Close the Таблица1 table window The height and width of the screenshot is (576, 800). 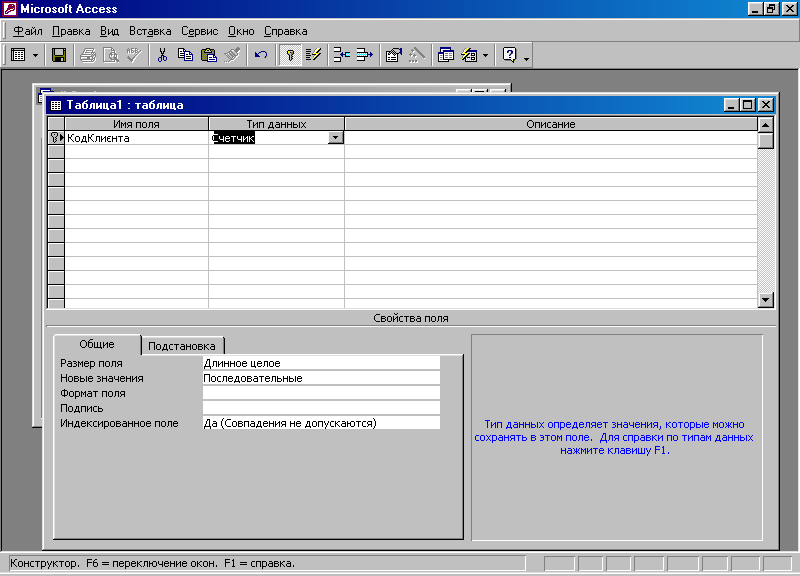[765, 105]
